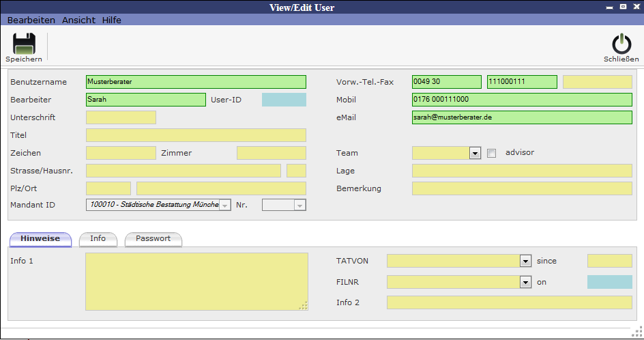Open the Bearbeiten menu
This screenshot has height=340, width=644.
31,20
